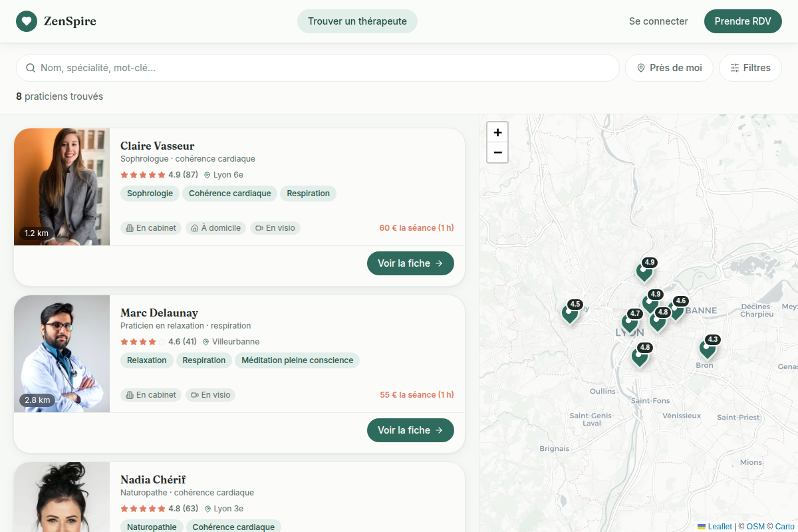Click the ZenSpire heart logo icon
Viewport: 798px width, 532px height.
pyautogui.click(x=27, y=21)
